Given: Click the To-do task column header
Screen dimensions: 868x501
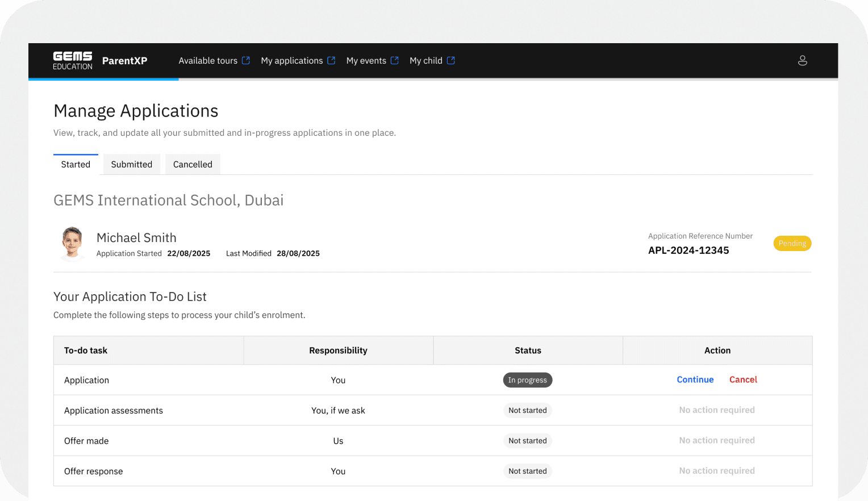Looking at the screenshot, I should point(85,350).
